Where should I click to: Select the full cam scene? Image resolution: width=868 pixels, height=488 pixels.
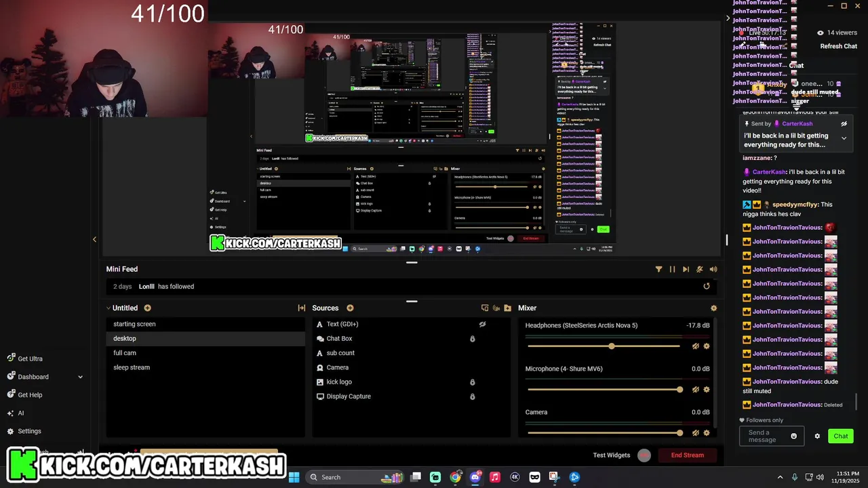point(205,352)
